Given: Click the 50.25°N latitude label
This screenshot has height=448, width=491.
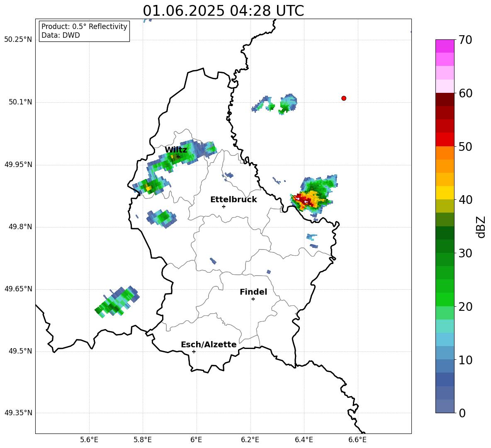Looking at the screenshot, I should (18, 40).
